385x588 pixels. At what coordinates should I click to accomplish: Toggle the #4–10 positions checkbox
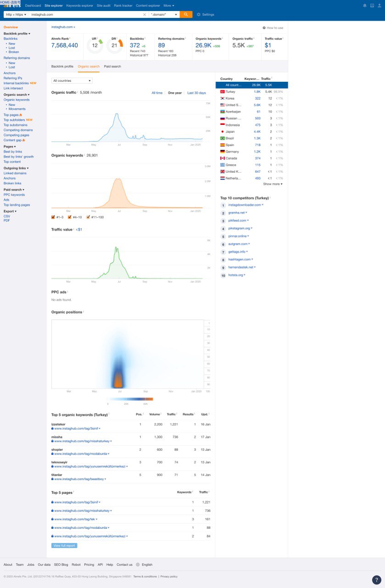click(70, 217)
